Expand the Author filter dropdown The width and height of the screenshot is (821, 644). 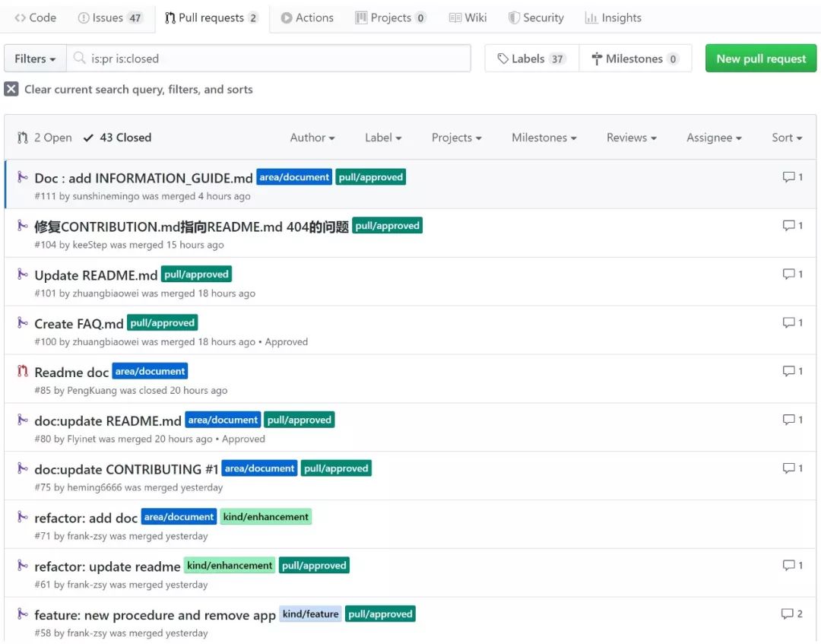tap(312, 138)
